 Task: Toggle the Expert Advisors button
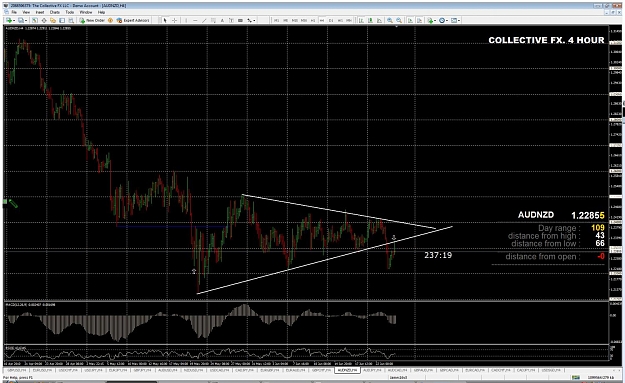pos(133,20)
